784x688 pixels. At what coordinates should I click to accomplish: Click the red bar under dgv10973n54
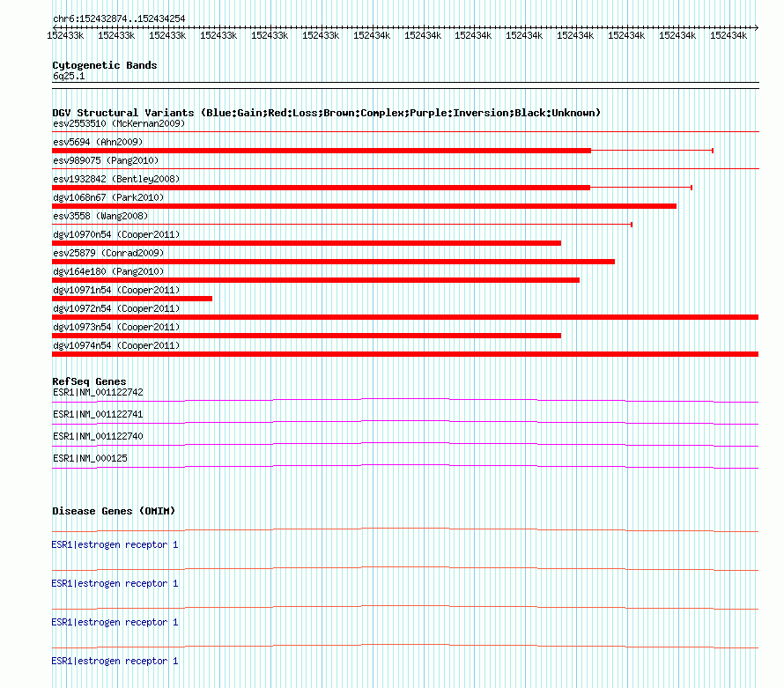(307, 336)
